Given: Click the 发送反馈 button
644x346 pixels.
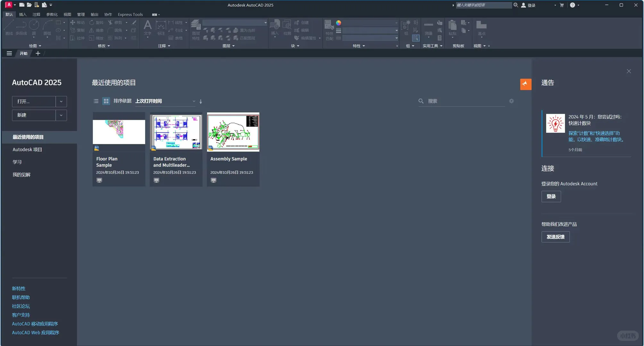Looking at the screenshot, I should click(x=555, y=237).
